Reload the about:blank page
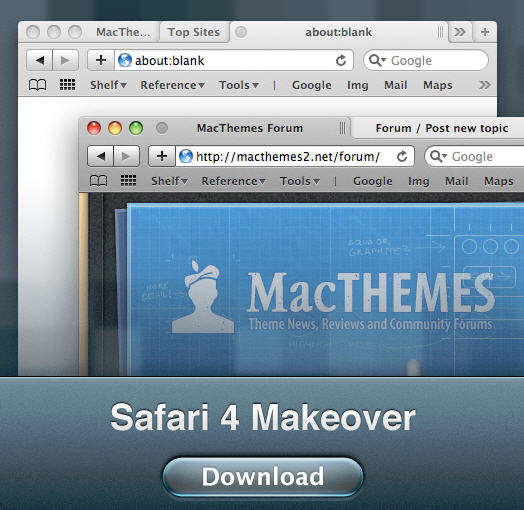 [341, 60]
